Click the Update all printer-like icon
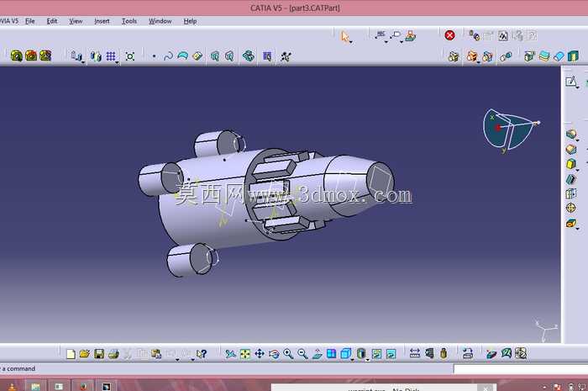Image resolution: width=588 pixels, height=391 pixels. 467,353
